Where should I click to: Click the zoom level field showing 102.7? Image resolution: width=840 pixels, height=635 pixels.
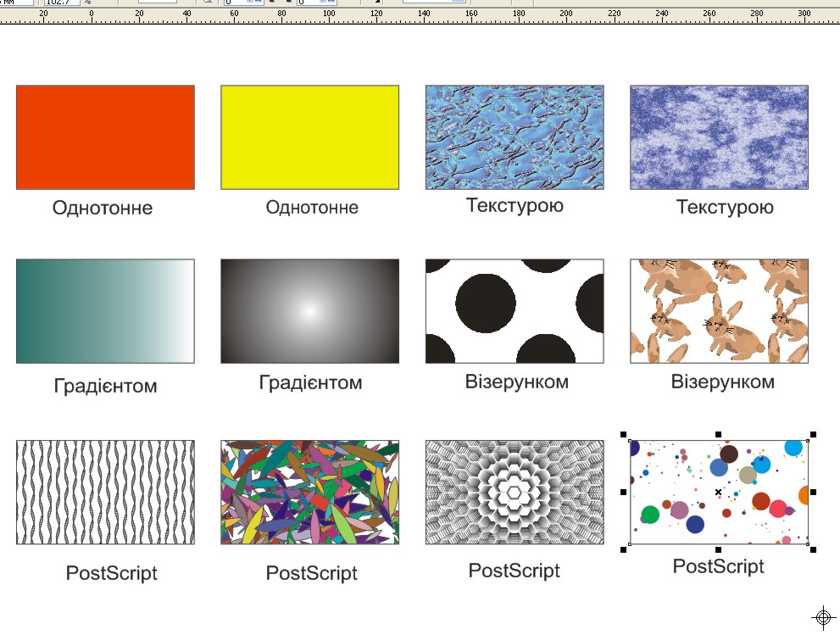pyautogui.click(x=62, y=3)
